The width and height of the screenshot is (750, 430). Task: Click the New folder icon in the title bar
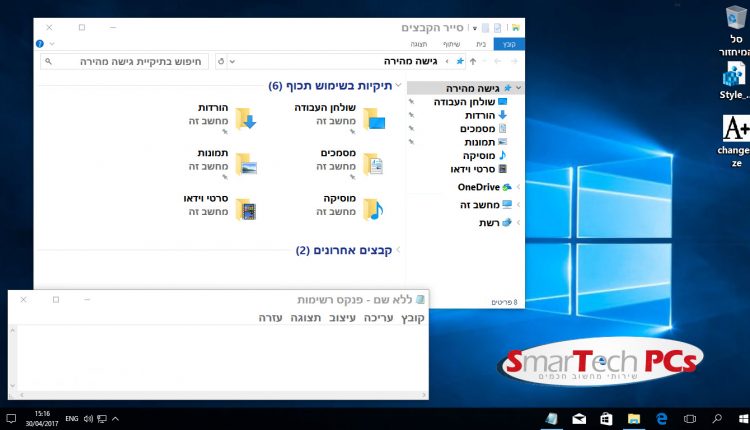pyautogui.click(x=485, y=28)
